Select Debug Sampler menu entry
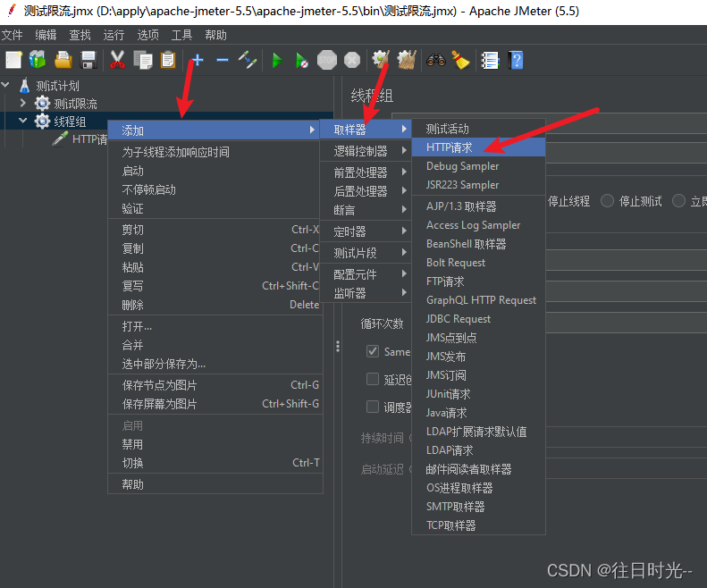This screenshot has width=707, height=588. tap(478, 166)
